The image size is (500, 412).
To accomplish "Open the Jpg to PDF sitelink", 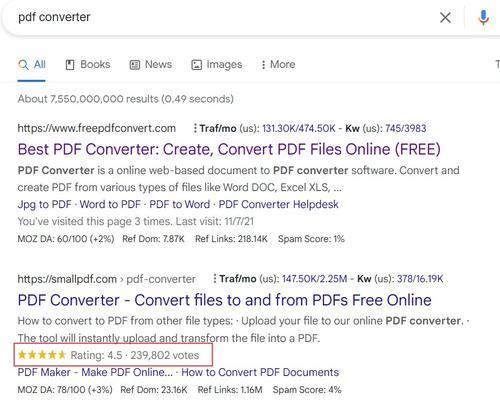I will (44, 204).
